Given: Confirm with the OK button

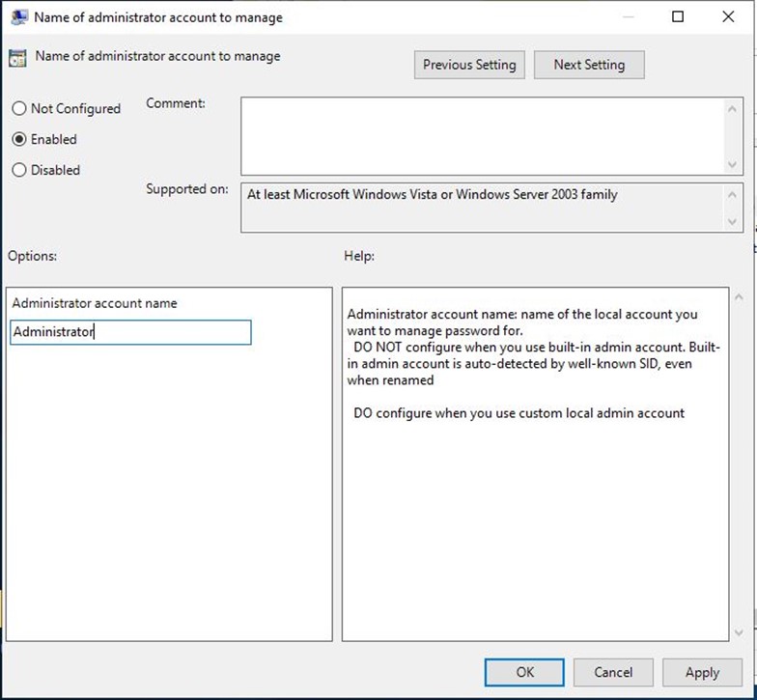Looking at the screenshot, I should pos(524,672).
